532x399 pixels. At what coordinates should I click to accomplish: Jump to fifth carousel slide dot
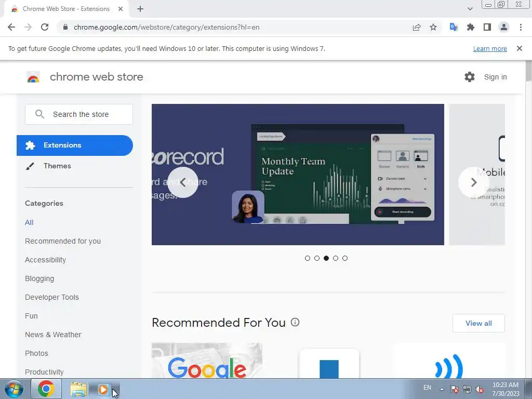(345, 258)
